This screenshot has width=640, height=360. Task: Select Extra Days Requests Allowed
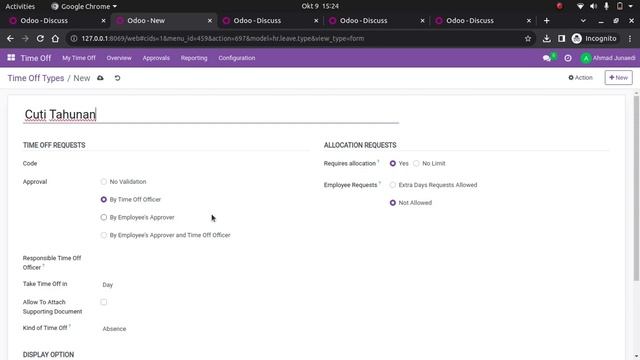point(393,185)
